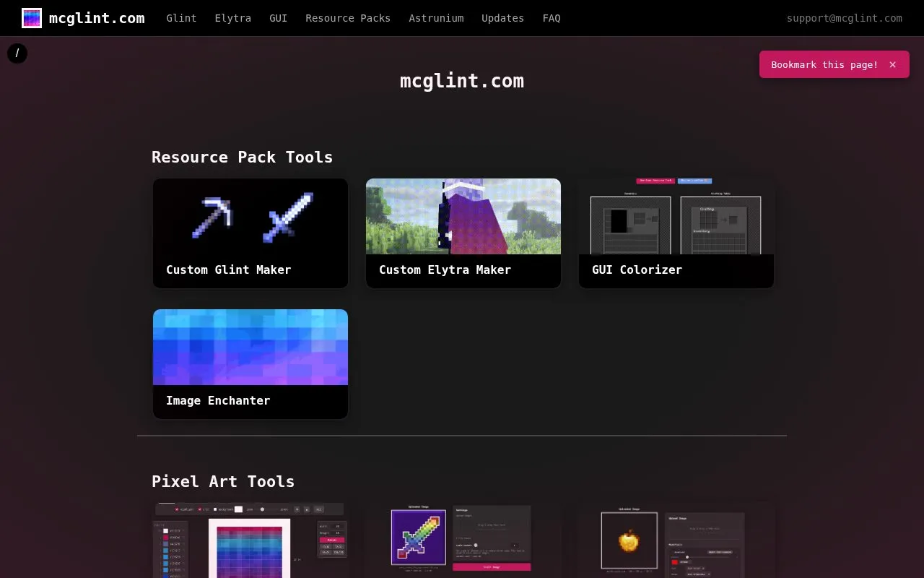
Task: Click the mcglint.com site name in navbar
Action: [x=97, y=18]
